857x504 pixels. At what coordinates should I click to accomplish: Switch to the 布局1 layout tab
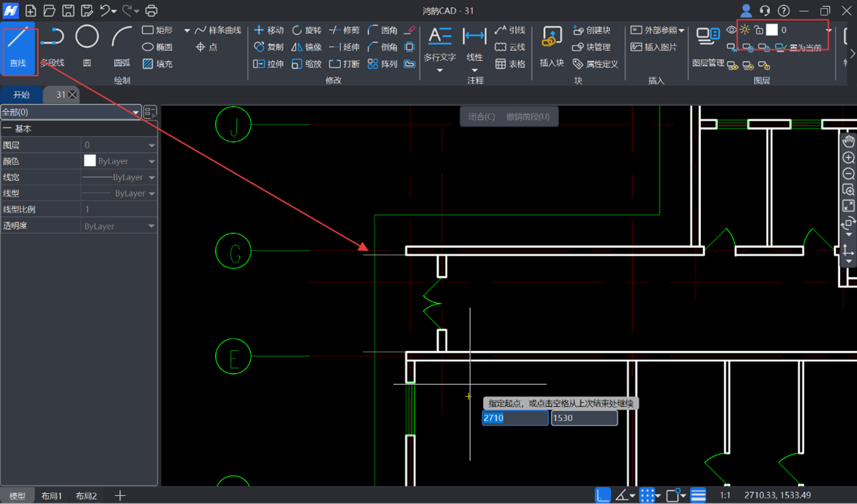click(51, 496)
